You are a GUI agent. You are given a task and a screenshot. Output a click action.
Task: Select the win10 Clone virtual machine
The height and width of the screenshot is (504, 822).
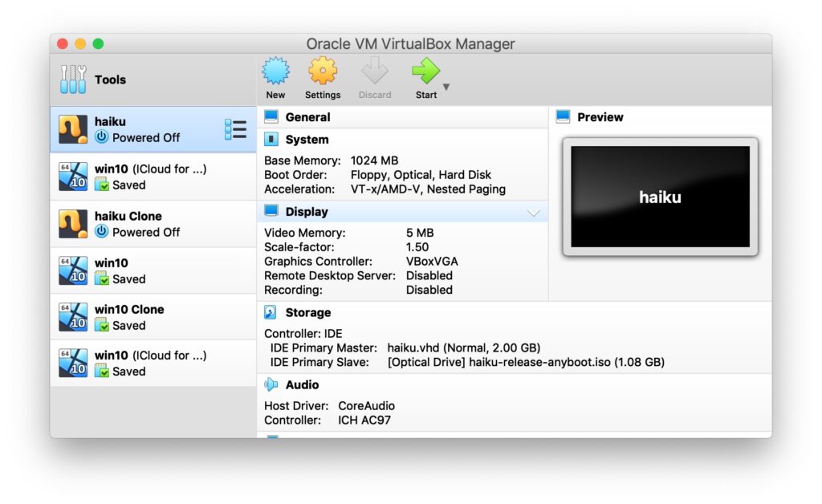click(144, 316)
